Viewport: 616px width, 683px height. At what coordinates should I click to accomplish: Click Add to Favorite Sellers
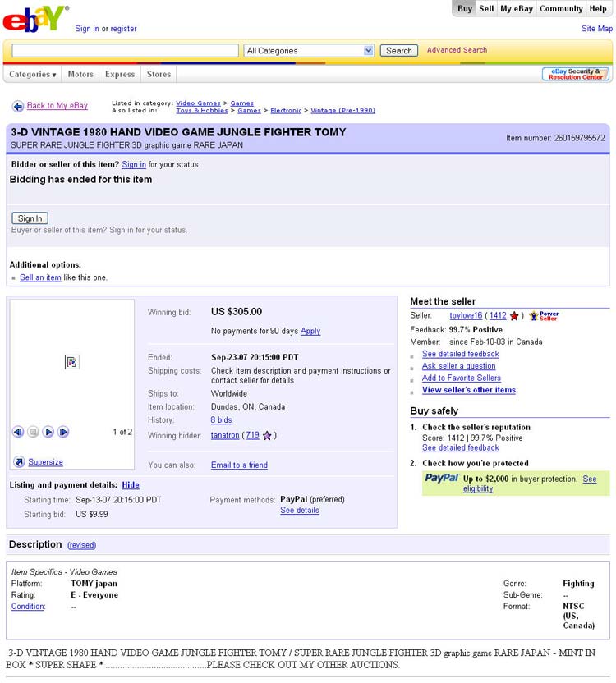pos(462,378)
